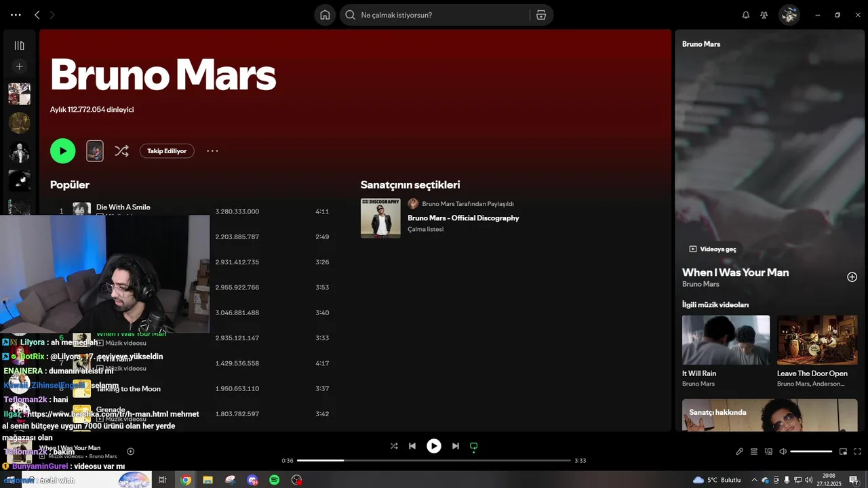868x488 pixels.
Task: Open first playlist thumbnail in sidebar
Action: coord(19,94)
